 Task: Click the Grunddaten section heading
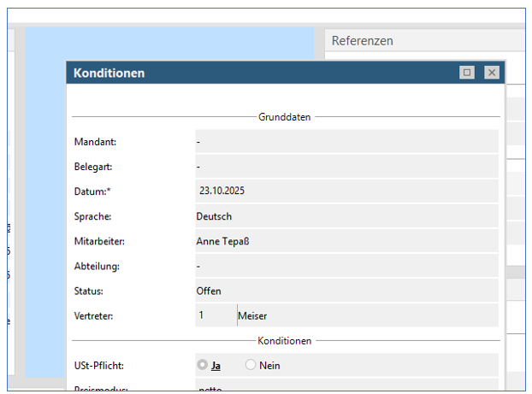click(x=285, y=116)
